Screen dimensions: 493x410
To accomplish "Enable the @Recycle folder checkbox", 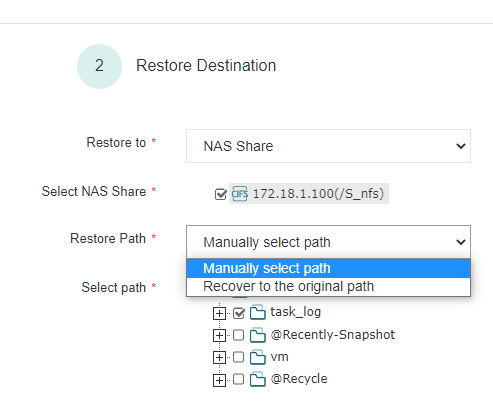I will [238, 379].
